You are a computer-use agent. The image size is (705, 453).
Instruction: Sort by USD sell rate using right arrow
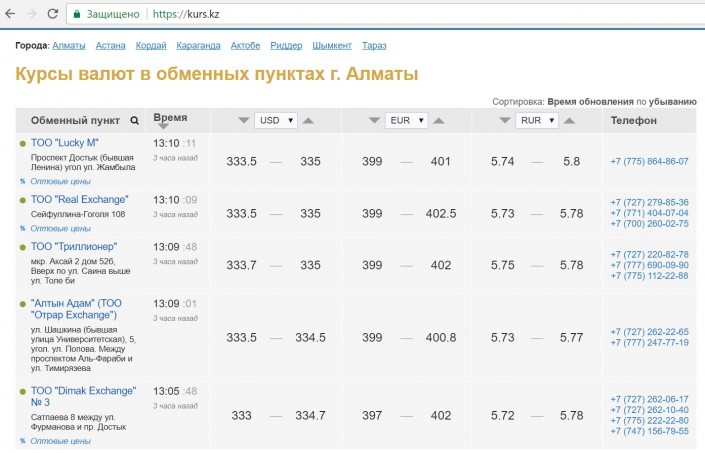308,121
